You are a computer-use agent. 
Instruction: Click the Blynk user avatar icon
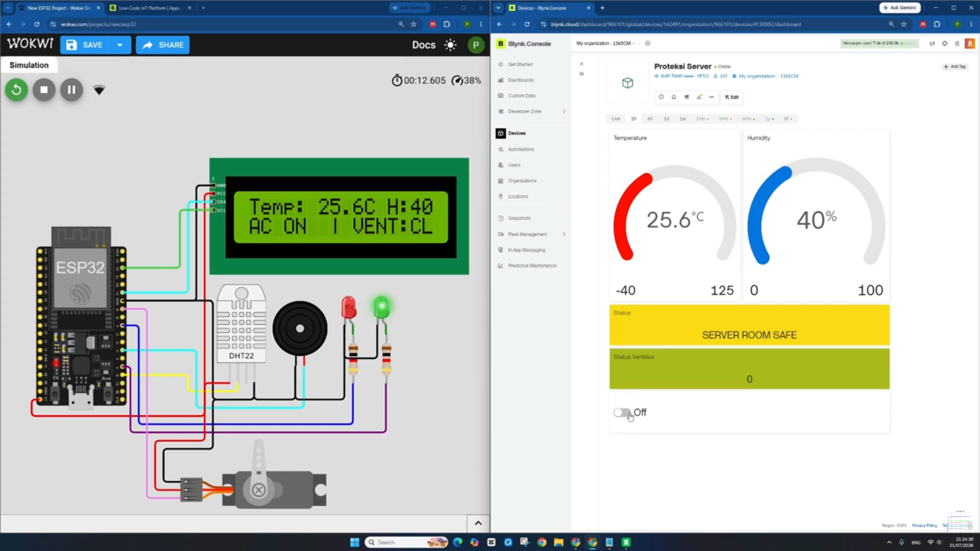point(970,43)
